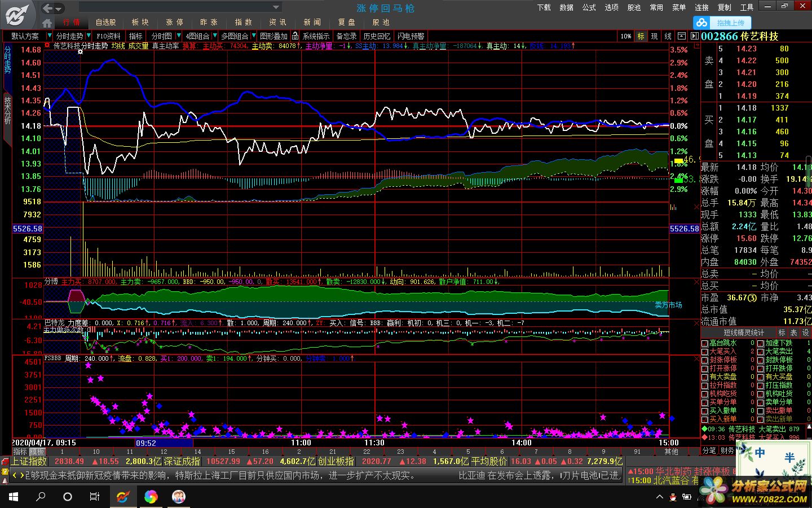812x508 pixels.
Task: Open the colorful browser icon on taskbar
Action: [x=151, y=497]
